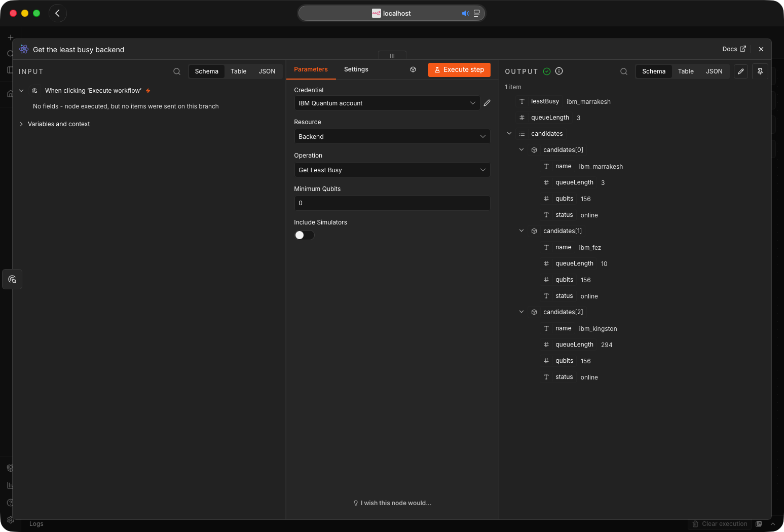Click the Minimum Qubits input field
This screenshot has width=784, height=532.
click(x=392, y=203)
